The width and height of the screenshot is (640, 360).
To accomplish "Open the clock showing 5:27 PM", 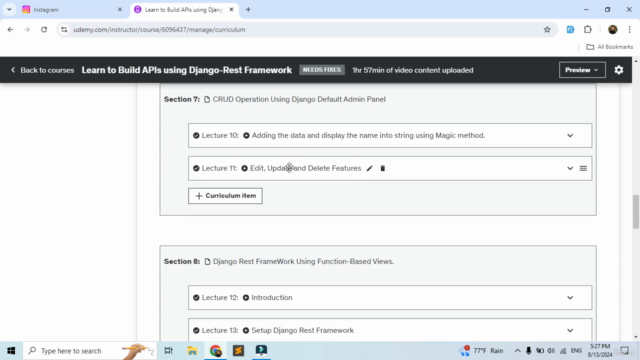I will pos(600,351).
